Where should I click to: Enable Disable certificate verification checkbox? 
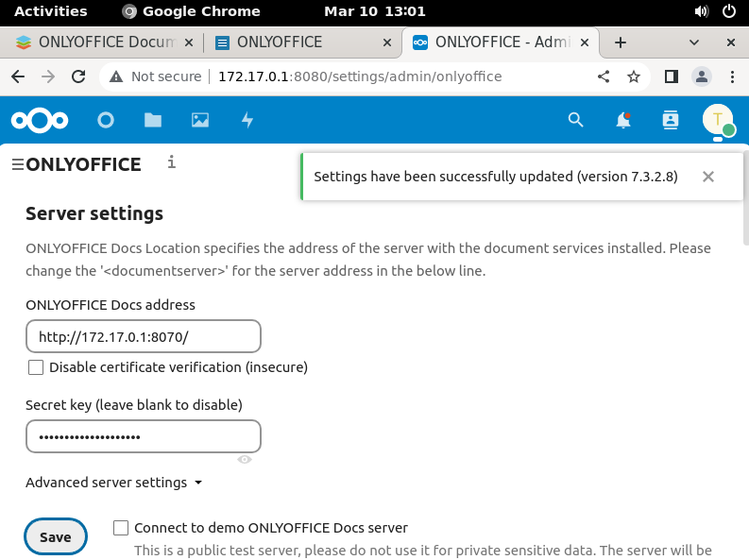coord(36,367)
